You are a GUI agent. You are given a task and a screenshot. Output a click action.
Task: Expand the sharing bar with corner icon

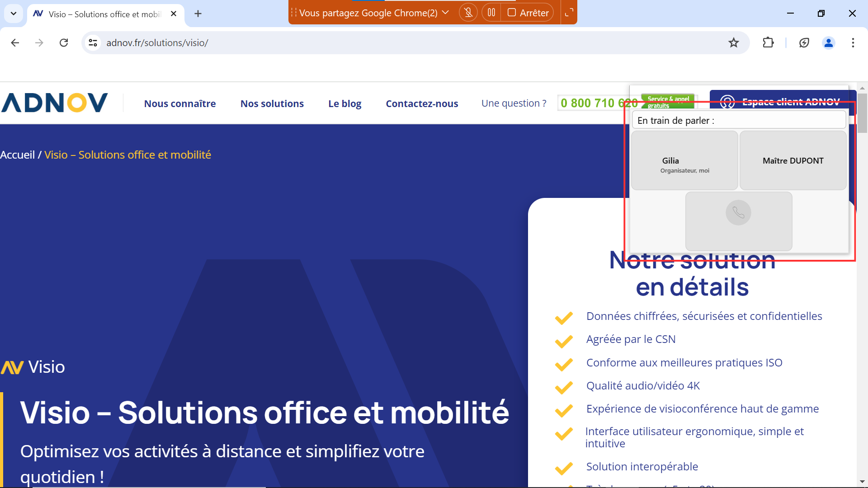click(569, 13)
